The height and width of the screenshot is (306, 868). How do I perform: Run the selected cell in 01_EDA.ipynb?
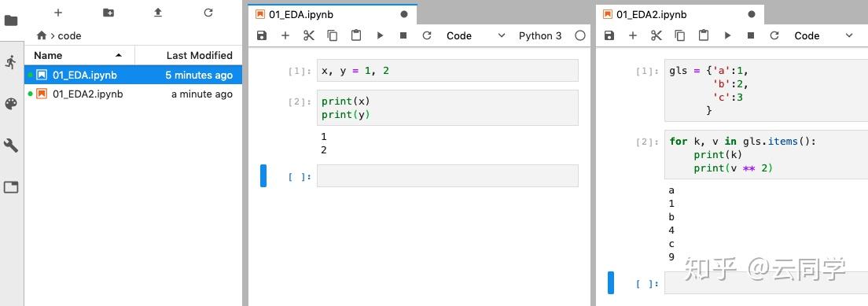tap(380, 35)
